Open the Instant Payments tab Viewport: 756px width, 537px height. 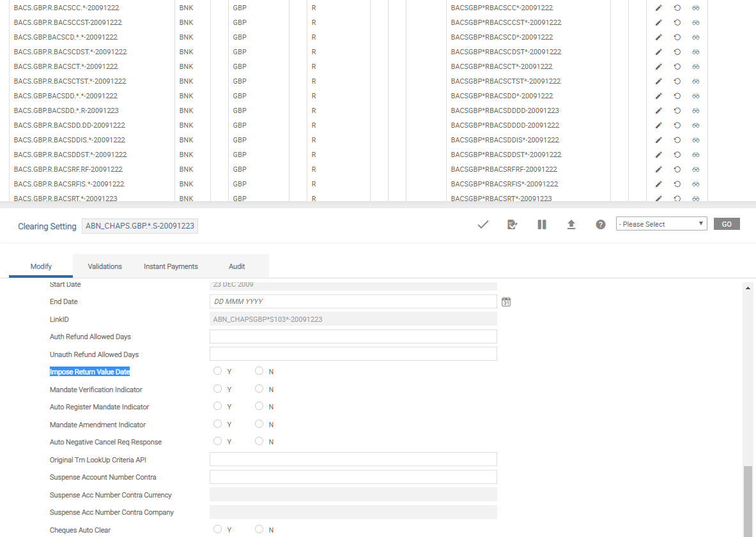click(171, 266)
